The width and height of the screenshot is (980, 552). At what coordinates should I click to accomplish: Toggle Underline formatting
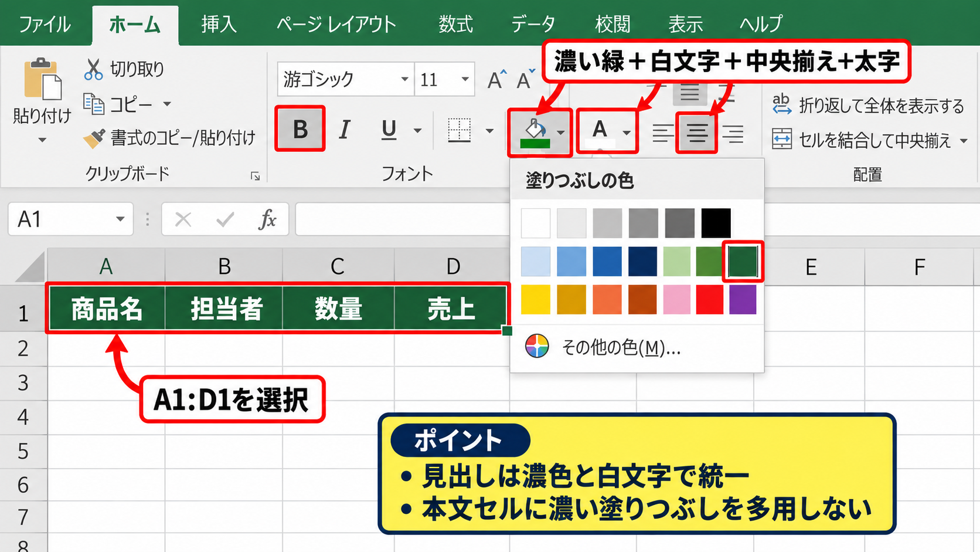click(389, 130)
